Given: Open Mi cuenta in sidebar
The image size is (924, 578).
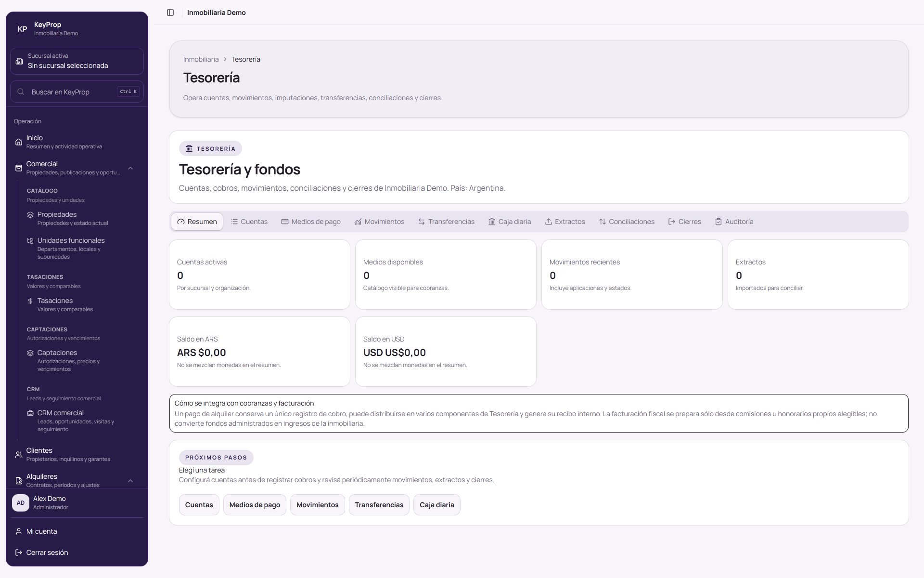Looking at the screenshot, I should (77, 531).
